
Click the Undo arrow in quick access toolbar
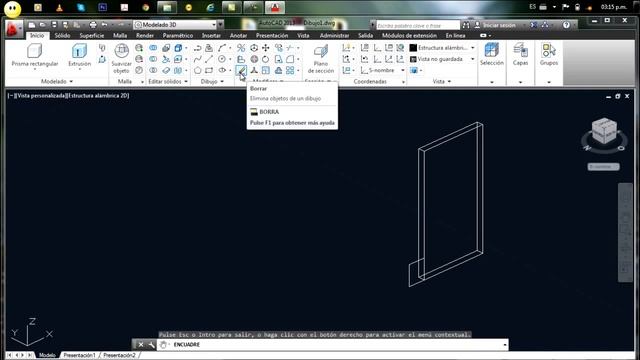(x=105, y=25)
